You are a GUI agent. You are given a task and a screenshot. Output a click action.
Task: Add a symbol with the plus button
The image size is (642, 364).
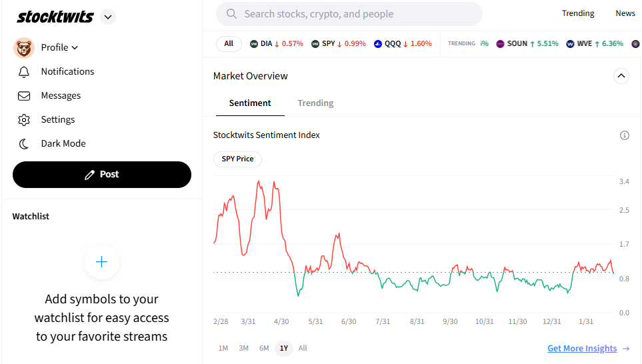click(x=101, y=262)
